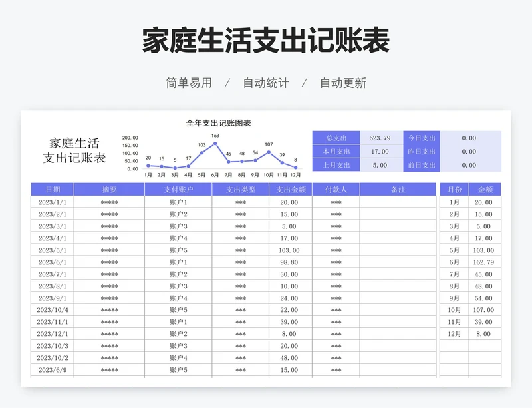Click the 12月 row label in the monthly table
This screenshot has height=408, width=532.
tap(454, 334)
